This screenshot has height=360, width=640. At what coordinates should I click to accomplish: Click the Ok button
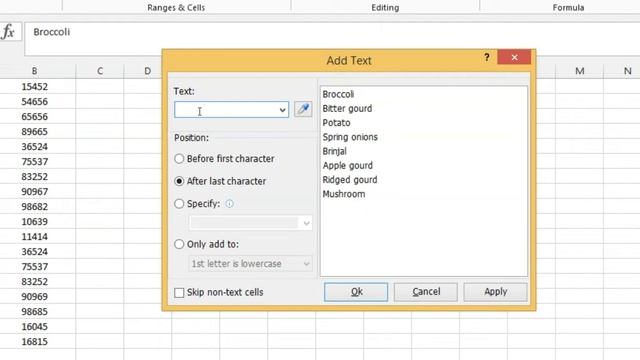[x=356, y=292]
